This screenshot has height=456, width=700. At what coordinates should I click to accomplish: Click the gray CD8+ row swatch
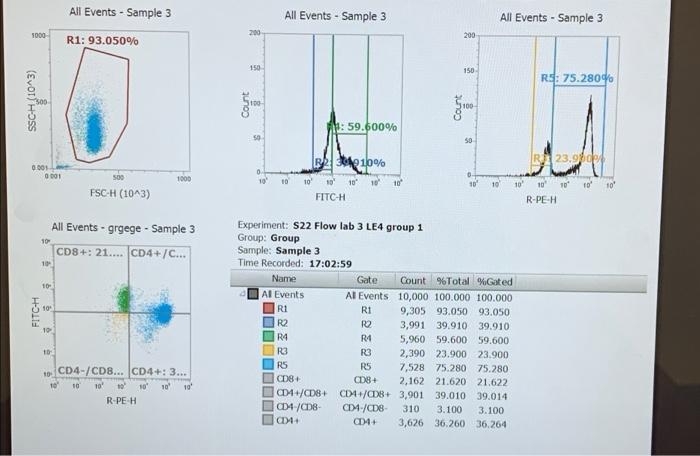268,378
